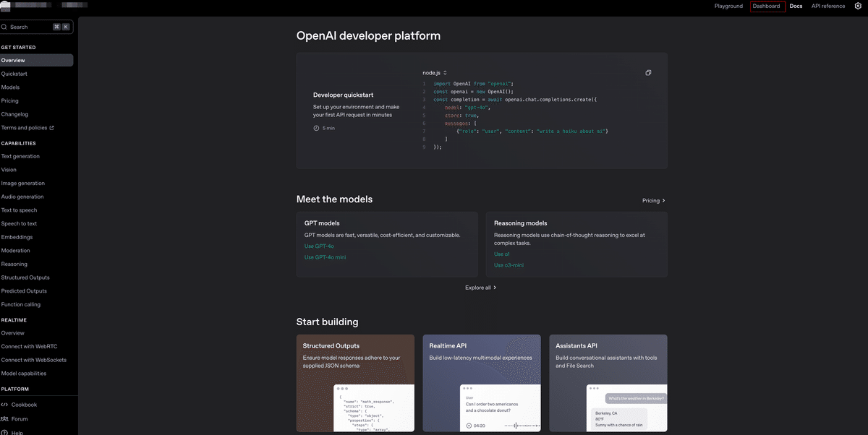Click the search magnifier icon

coord(4,27)
